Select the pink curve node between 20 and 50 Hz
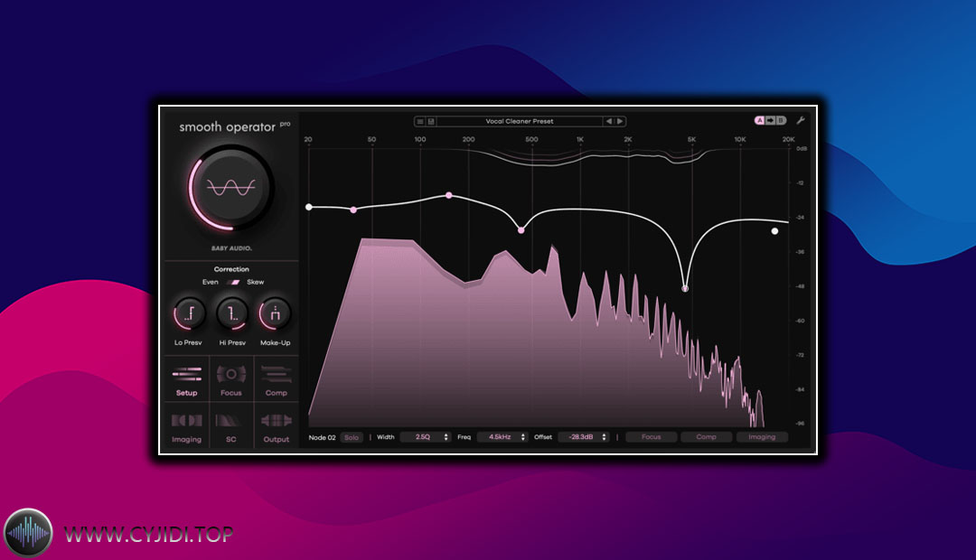Screen dimensions: 976x560 (353, 210)
